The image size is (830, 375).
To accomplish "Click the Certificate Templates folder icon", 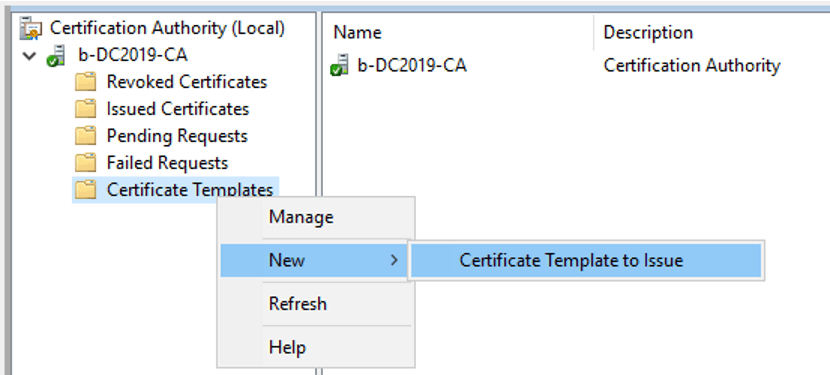I will [x=85, y=190].
